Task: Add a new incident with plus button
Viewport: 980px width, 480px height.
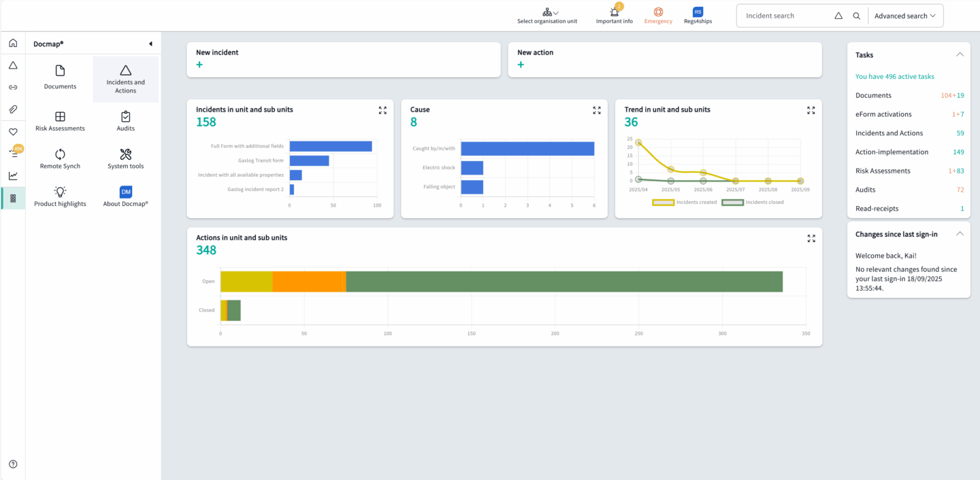Action: point(199,65)
